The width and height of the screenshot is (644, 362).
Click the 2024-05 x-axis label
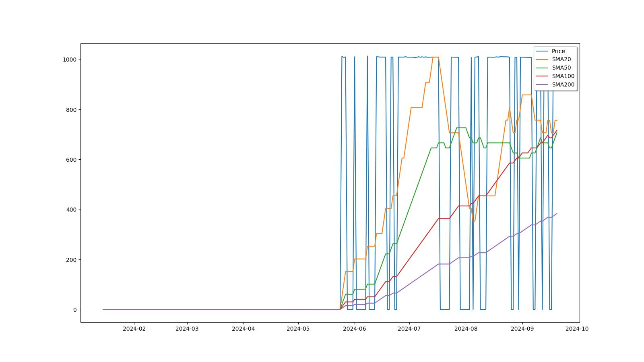click(298, 329)
